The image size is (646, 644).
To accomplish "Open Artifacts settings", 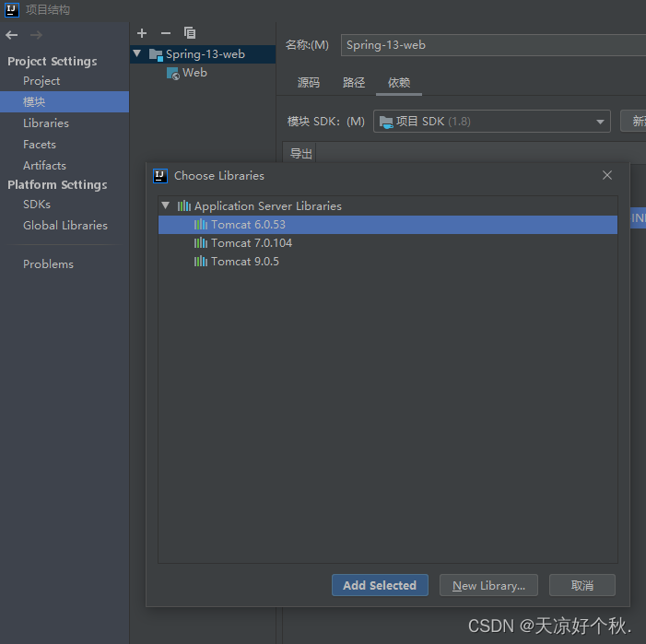I will (x=44, y=166).
